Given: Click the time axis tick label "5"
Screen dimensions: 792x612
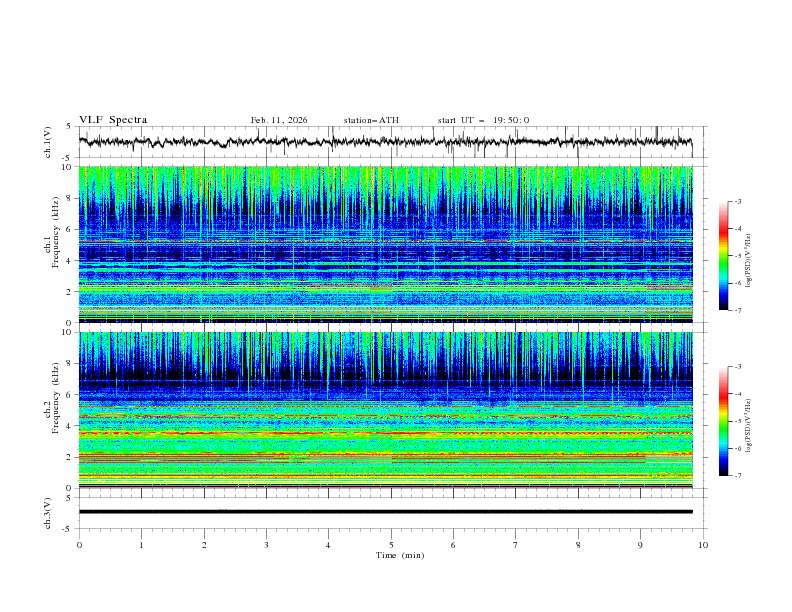Looking at the screenshot, I should pyautogui.click(x=391, y=545).
